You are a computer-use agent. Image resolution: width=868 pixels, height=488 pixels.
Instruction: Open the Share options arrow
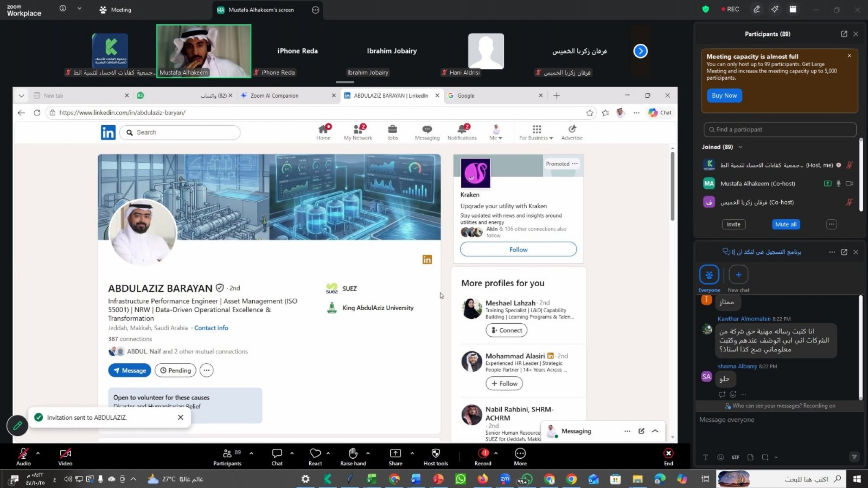[x=412, y=453]
